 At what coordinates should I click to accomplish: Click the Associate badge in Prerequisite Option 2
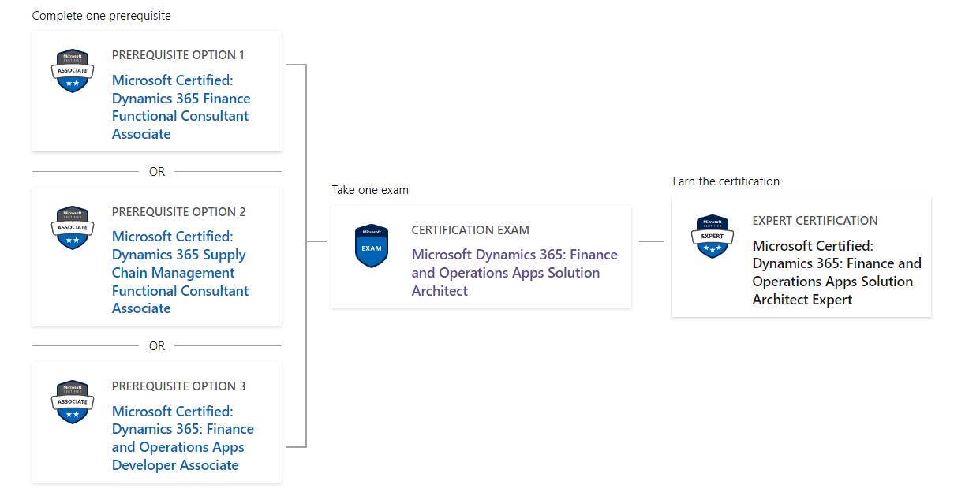point(73,227)
